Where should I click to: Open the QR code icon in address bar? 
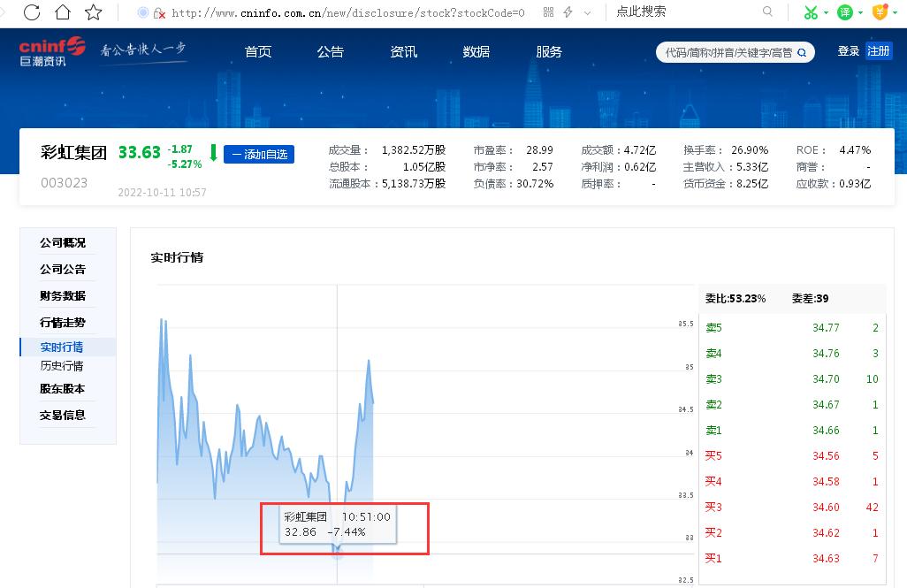[548, 12]
